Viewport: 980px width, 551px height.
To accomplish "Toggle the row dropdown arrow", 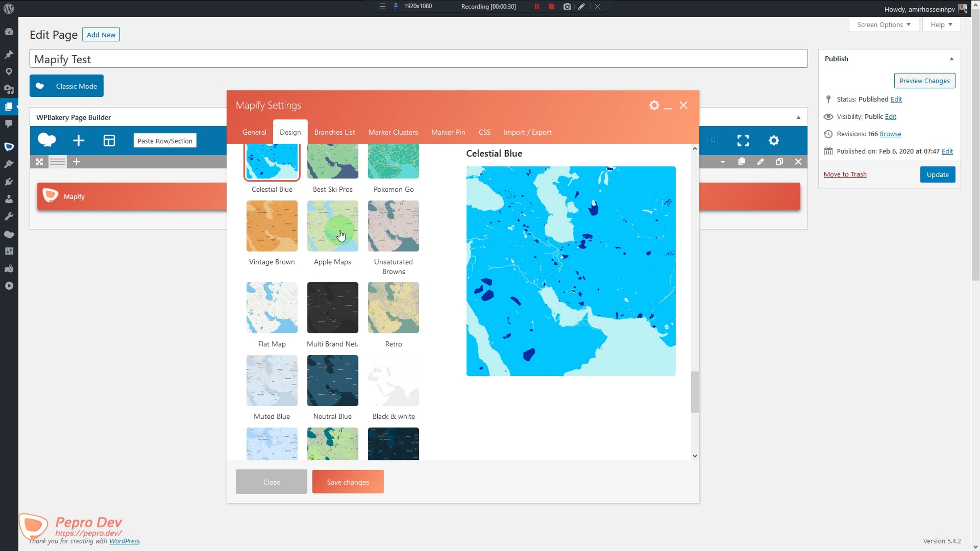I will (723, 162).
